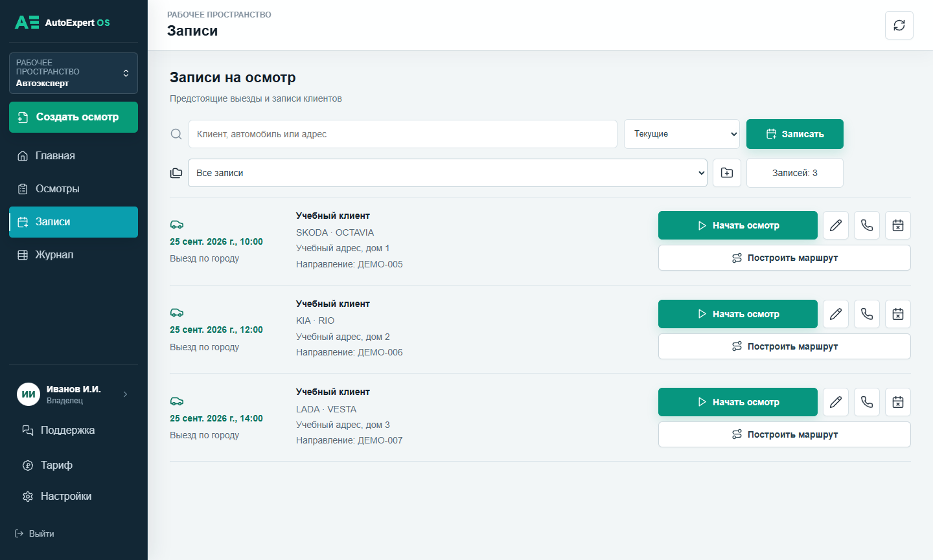Cancel the LADA VESTA appointment
Viewport: 933px width, 560px height.
point(898,402)
